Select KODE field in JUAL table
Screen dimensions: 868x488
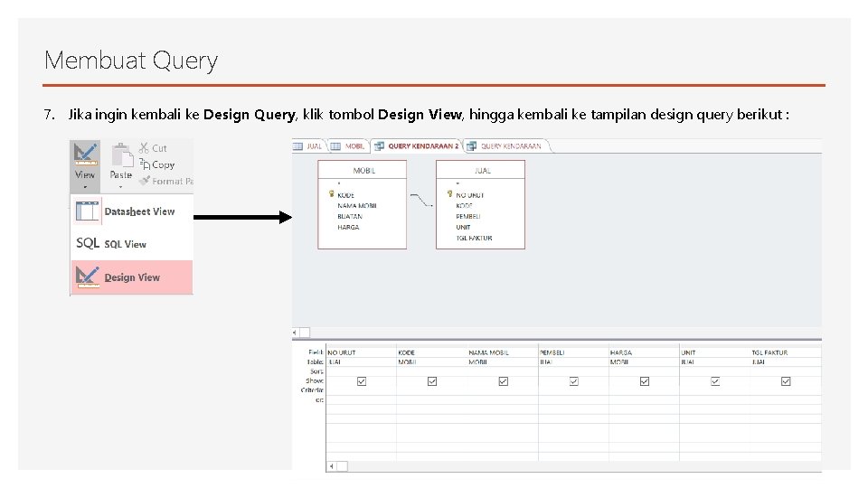(x=463, y=206)
